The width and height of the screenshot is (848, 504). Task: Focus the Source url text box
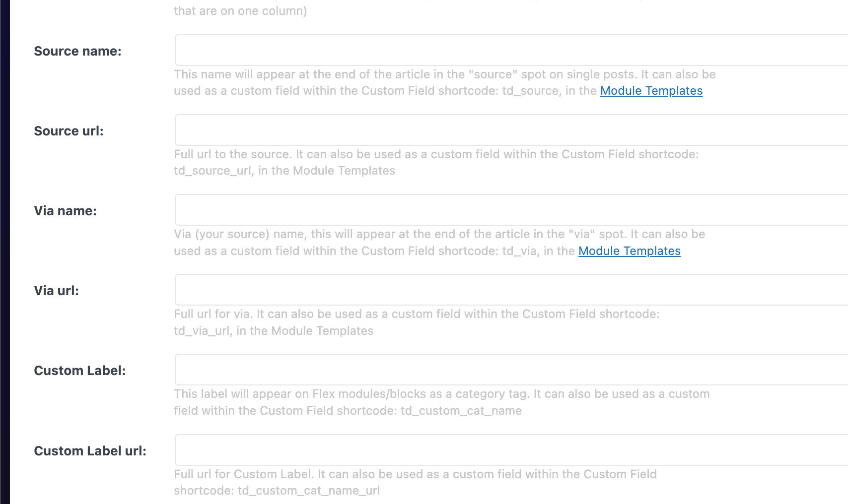[x=511, y=130]
